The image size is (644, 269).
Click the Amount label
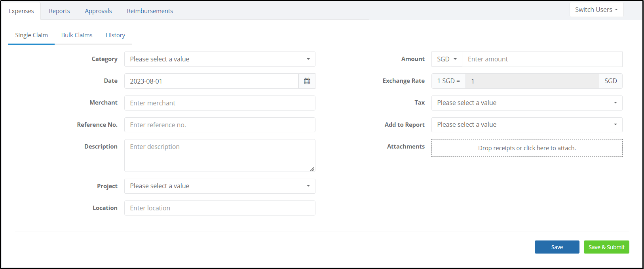click(x=413, y=59)
